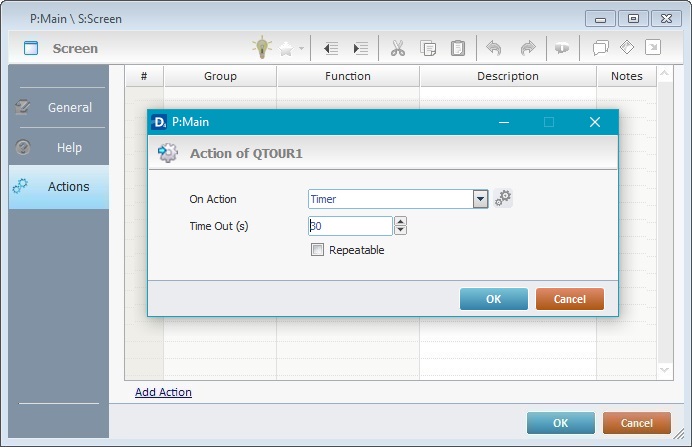Open settings gear next to On Action
Viewport: 692px width, 447px height.
click(x=503, y=198)
